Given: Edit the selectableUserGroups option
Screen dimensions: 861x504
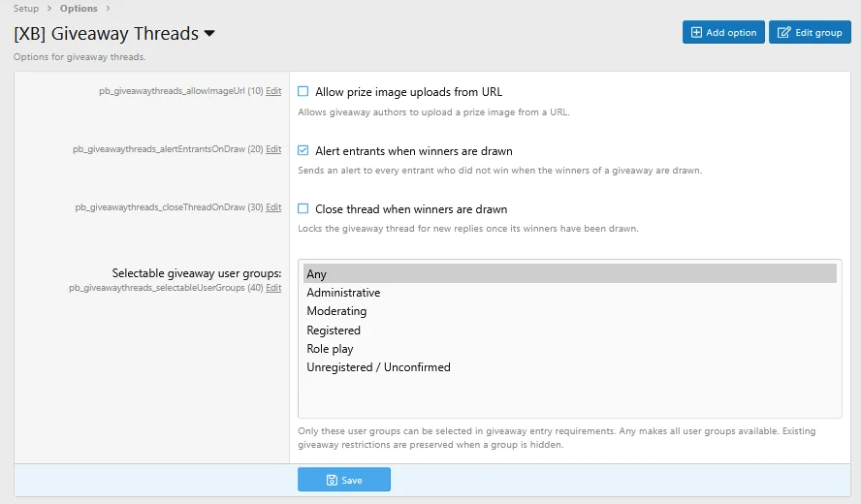Looking at the screenshot, I should [273, 288].
